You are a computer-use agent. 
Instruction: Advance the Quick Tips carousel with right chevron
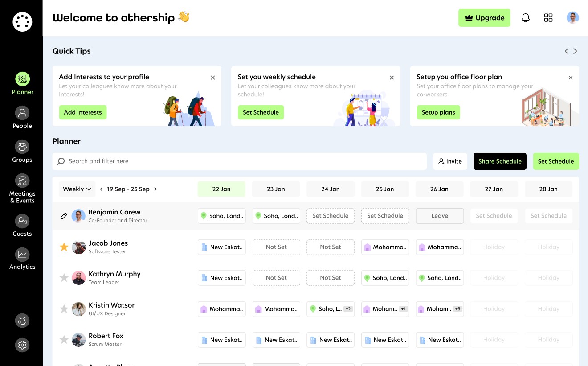click(575, 51)
